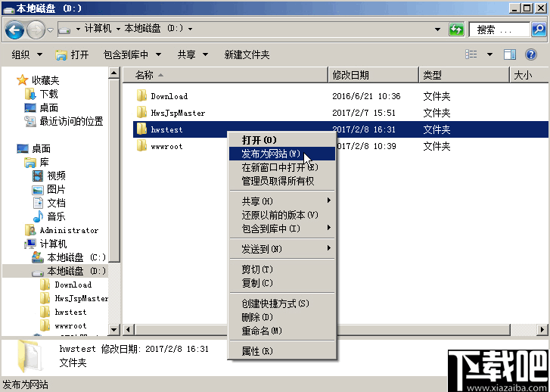The width and height of the screenshot is (550, 392).
Task: Click the Download folder icon in file list
Action: (141, 96)
